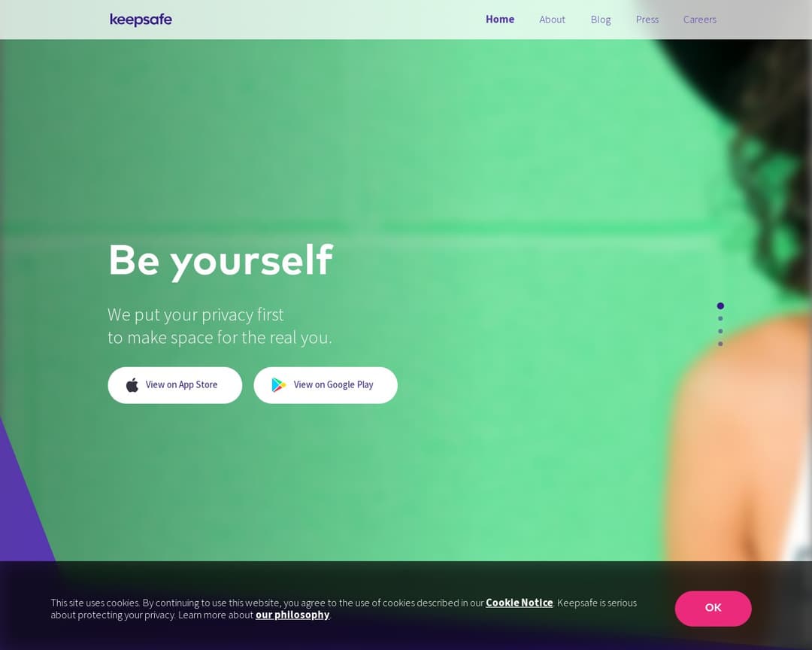Open the Careers page
The width and height of the screenshot is (812, 650).
point(700,20)
